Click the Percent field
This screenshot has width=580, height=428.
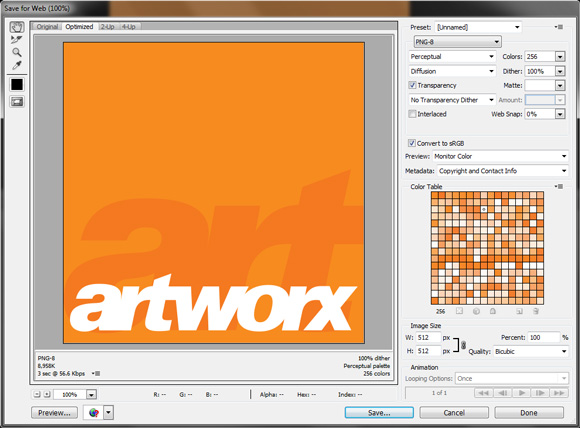[x=544, y=337]
